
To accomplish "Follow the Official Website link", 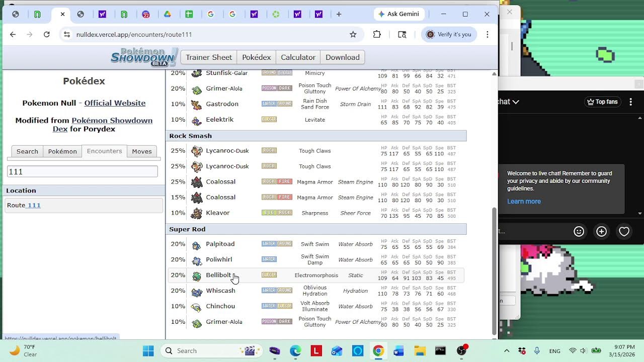I will (115, 103).
